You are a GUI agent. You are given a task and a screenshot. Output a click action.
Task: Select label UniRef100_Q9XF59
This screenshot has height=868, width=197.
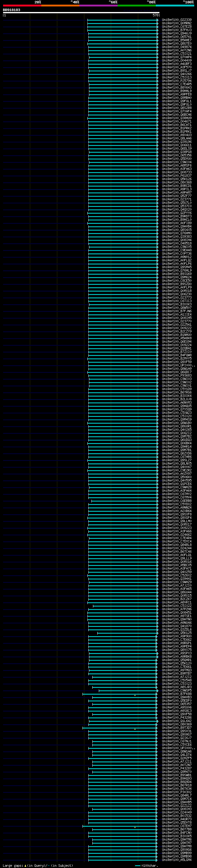176,362
